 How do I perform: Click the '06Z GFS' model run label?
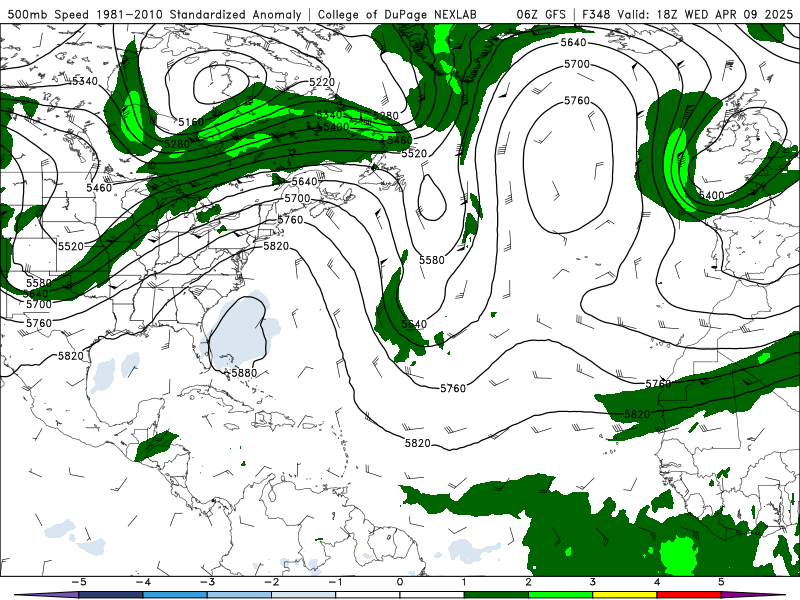coord(541,14)
